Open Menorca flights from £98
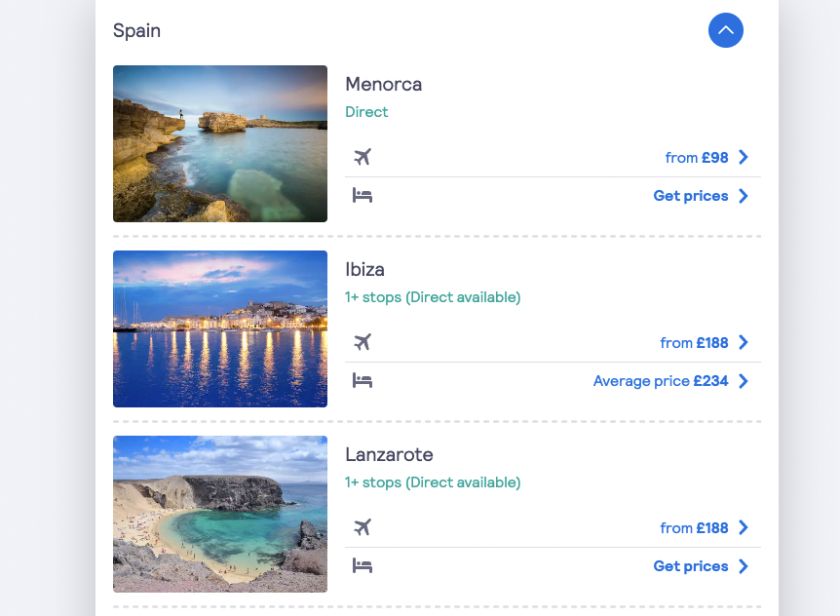This screenshot has width=840, height=616. point(697,158)
